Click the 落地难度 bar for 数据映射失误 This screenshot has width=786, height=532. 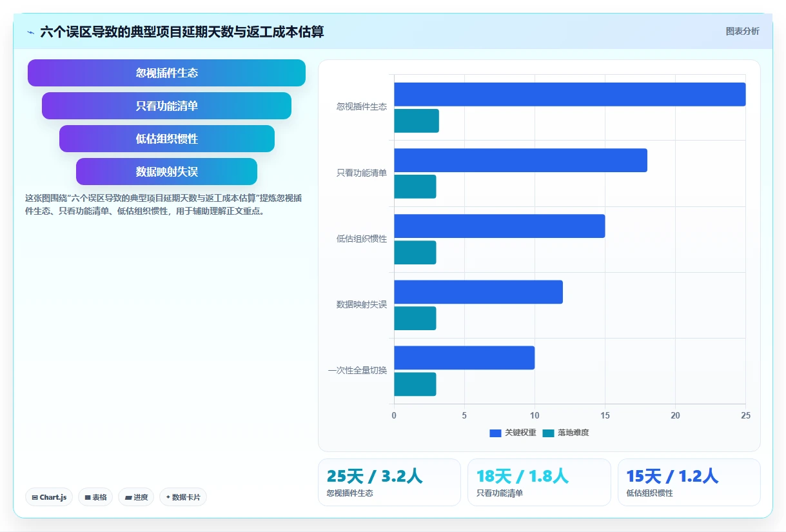click(415, 319)
